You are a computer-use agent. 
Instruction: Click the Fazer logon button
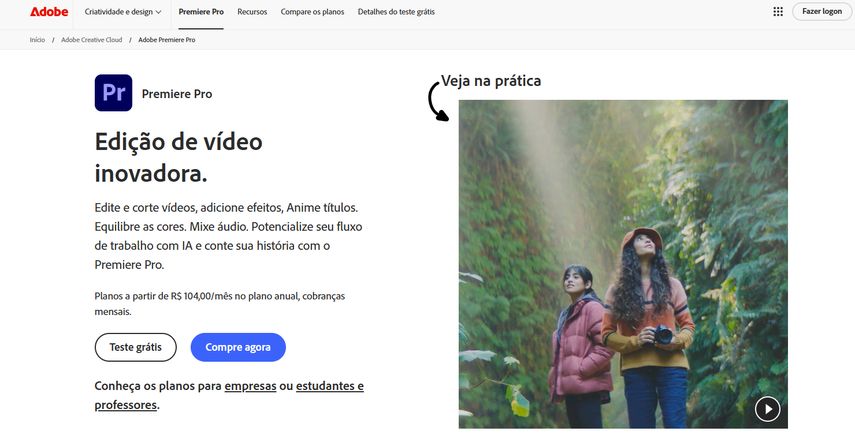point(822,11)
